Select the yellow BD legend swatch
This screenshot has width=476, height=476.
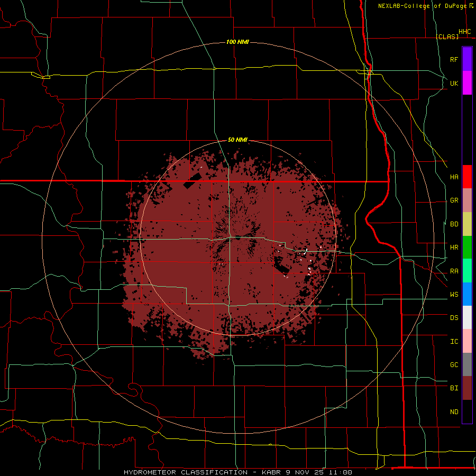tap(467, 224)
